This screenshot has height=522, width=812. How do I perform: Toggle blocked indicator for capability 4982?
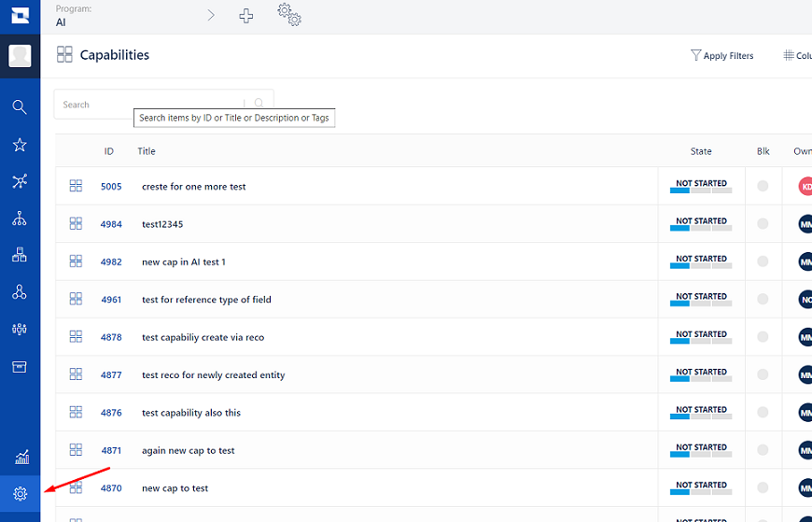(763, 262)
